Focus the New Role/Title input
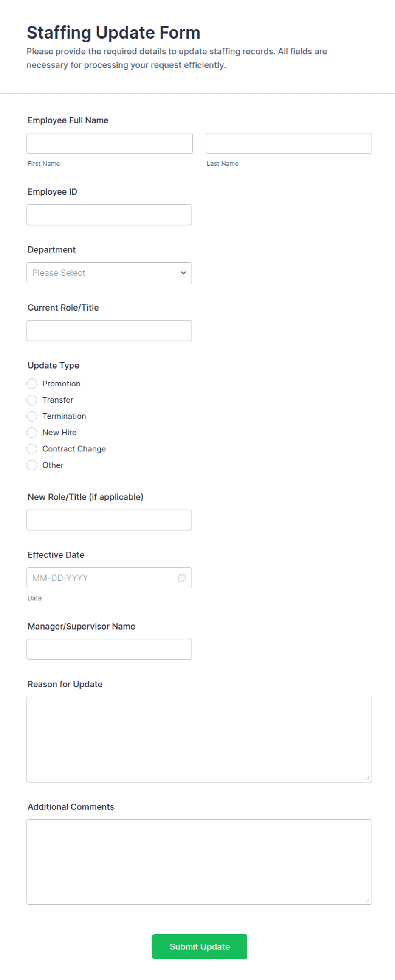 [x=109, y=520]
